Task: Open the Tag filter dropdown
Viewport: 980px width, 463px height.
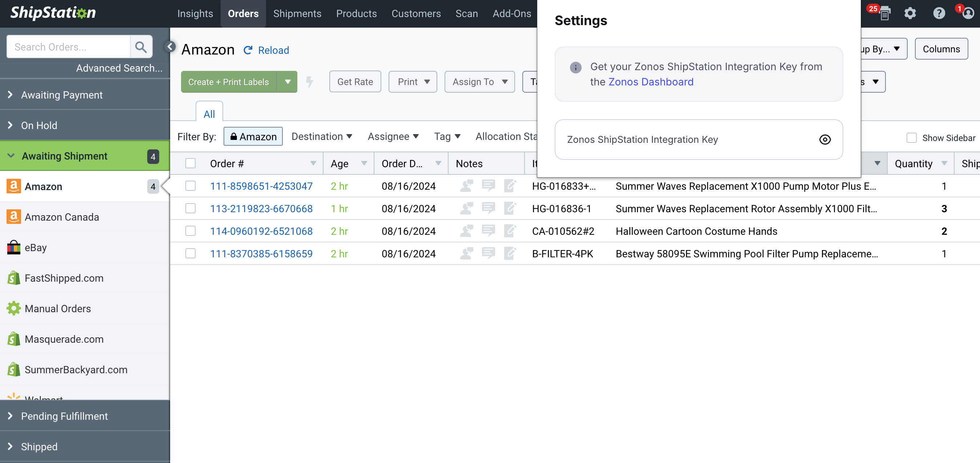Action: click(447, 136)
